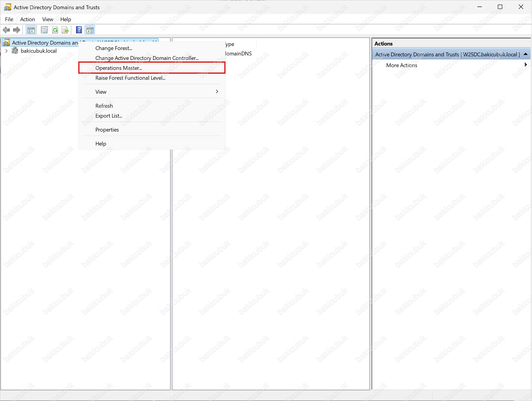Viewport: 532px width, 401px height.
Task: Click the Actions pane title
Action: 383,43
